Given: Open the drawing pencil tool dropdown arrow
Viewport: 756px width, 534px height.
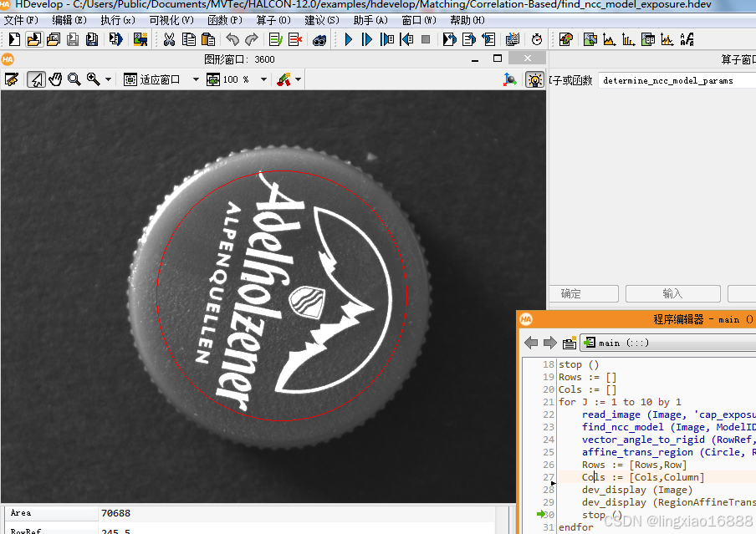Looking at the screenshot, I should pyautogui.click(x=299, y=79).
